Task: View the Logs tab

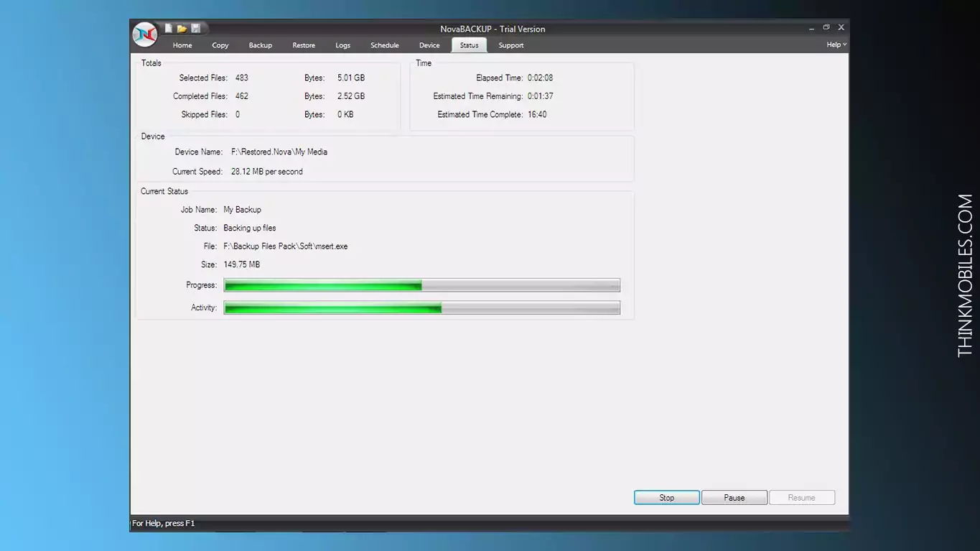Action: click(x=343, y=45)
